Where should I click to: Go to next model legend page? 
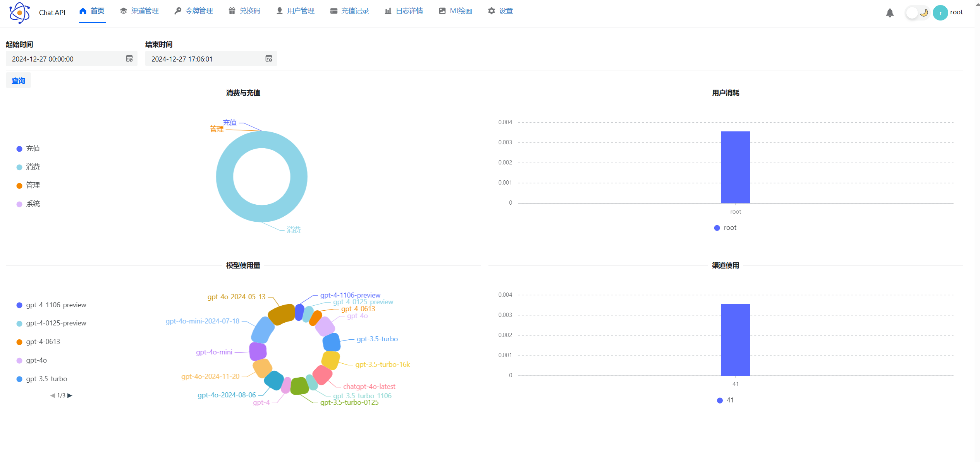click(x=70, y=395)
